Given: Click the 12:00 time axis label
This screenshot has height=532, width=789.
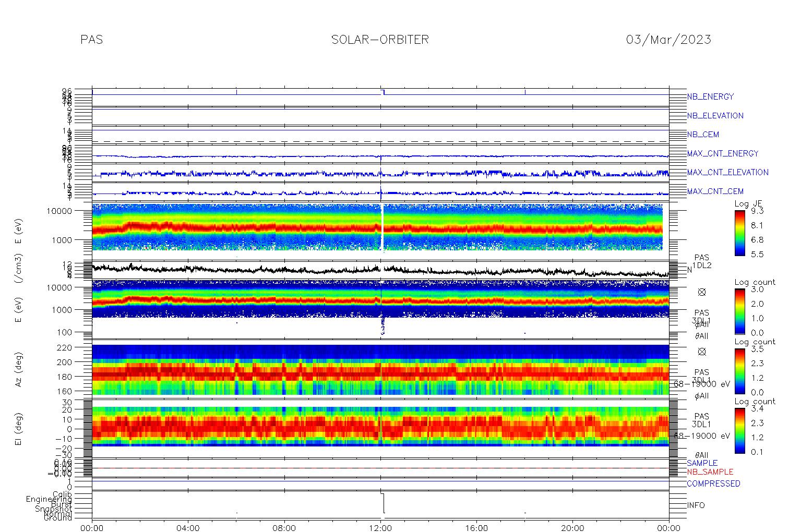Looking at the screenshot, I should (380, 528).
